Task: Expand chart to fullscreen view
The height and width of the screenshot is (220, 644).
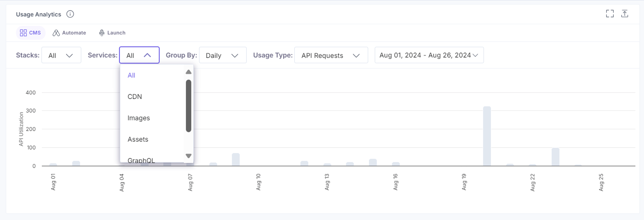Action: click(610, 14)
